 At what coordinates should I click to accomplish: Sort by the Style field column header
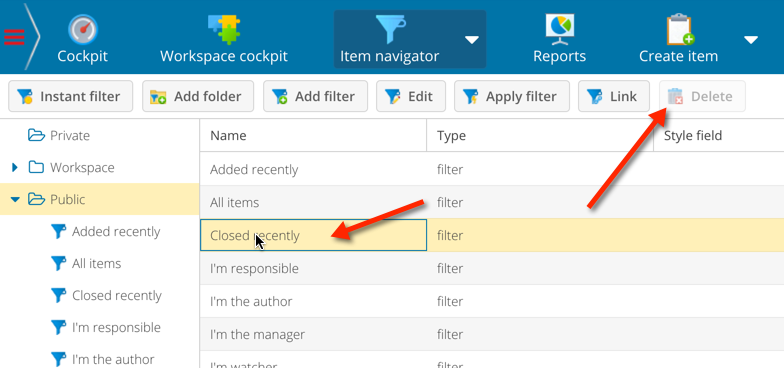click(719, 135)
